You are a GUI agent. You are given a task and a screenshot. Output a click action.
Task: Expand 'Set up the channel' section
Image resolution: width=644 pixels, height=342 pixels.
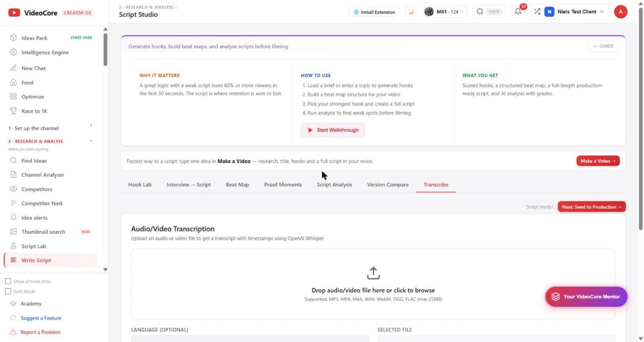pyautogui.click(x=50, y=128)
